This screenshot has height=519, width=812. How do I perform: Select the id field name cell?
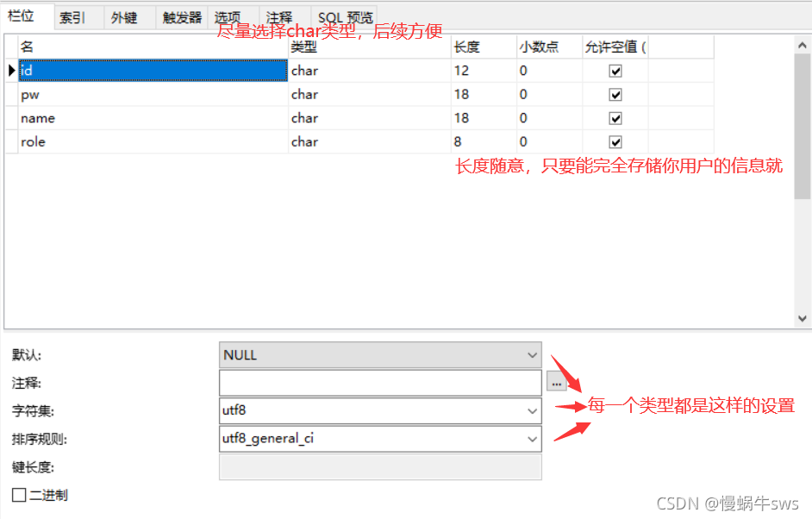[x=153, y=71]
